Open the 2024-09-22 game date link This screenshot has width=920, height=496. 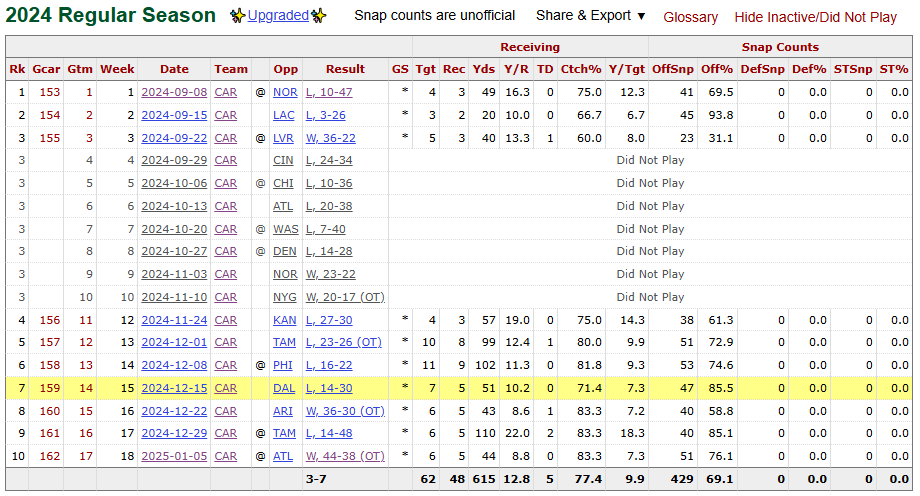pos(174,138)
